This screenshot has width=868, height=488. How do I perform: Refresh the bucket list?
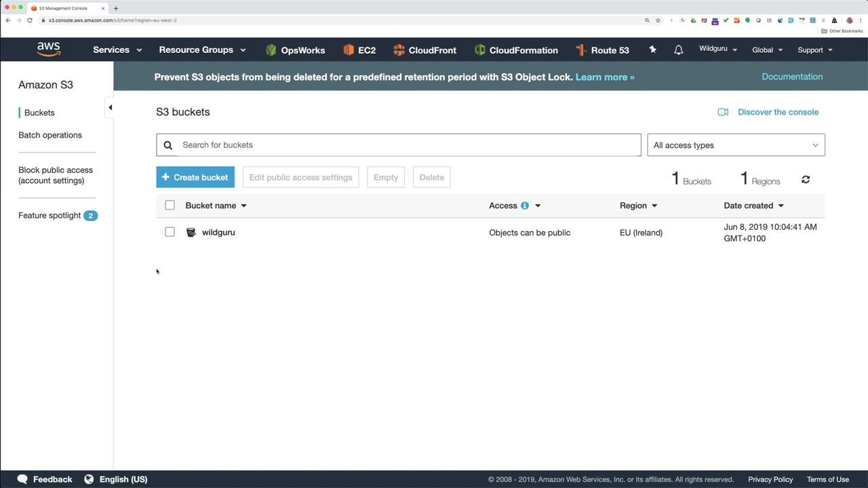pos(806,180)
